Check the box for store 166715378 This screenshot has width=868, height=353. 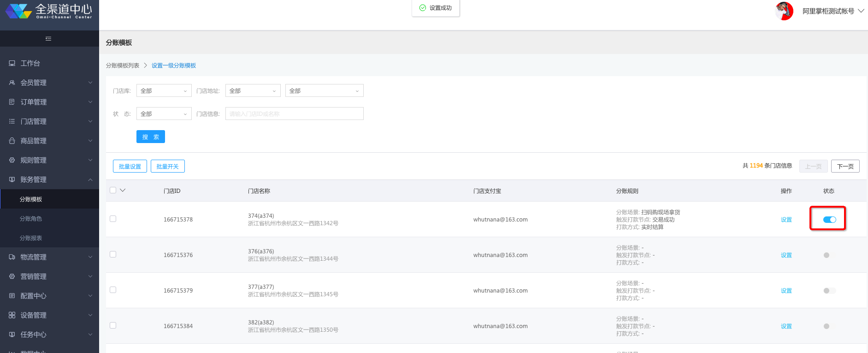[x=113, y=219]
